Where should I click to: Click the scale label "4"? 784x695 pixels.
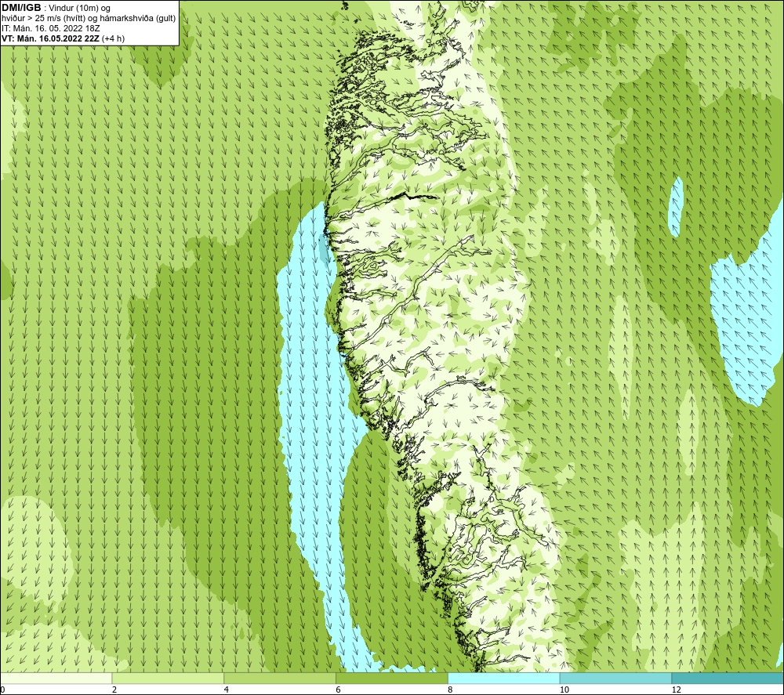pyautogui.click(x=227, y=690)
